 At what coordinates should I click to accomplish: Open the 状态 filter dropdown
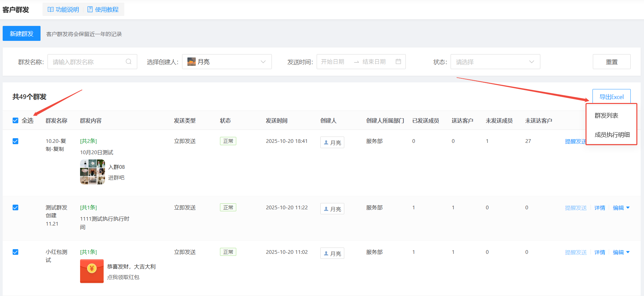click(495, 62)
